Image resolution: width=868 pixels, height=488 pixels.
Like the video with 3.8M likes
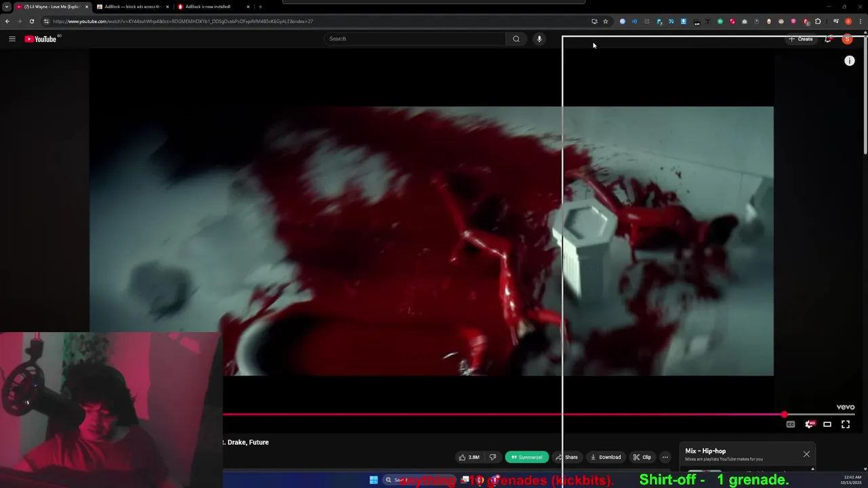click(469, 457)
